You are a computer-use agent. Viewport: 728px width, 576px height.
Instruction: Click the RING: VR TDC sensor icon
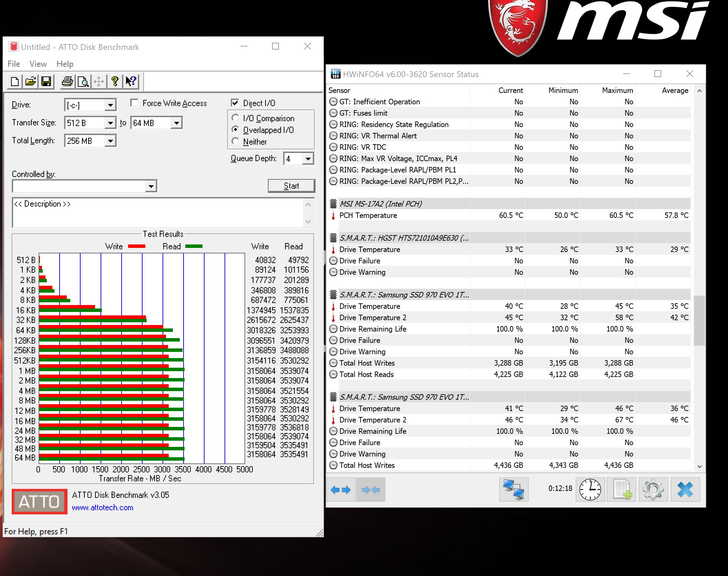click(x=333, y=147)
